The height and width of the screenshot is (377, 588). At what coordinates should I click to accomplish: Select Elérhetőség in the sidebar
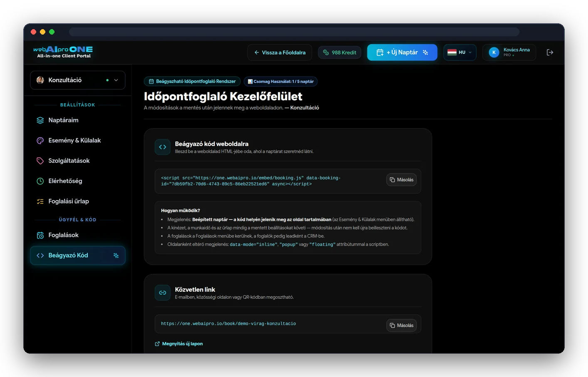tap(78, 181)
